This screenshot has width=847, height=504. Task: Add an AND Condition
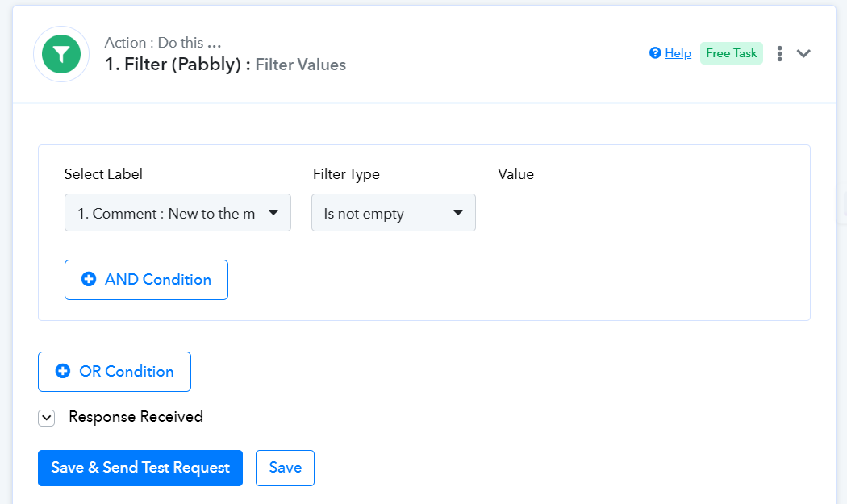(x=146, y=280)
